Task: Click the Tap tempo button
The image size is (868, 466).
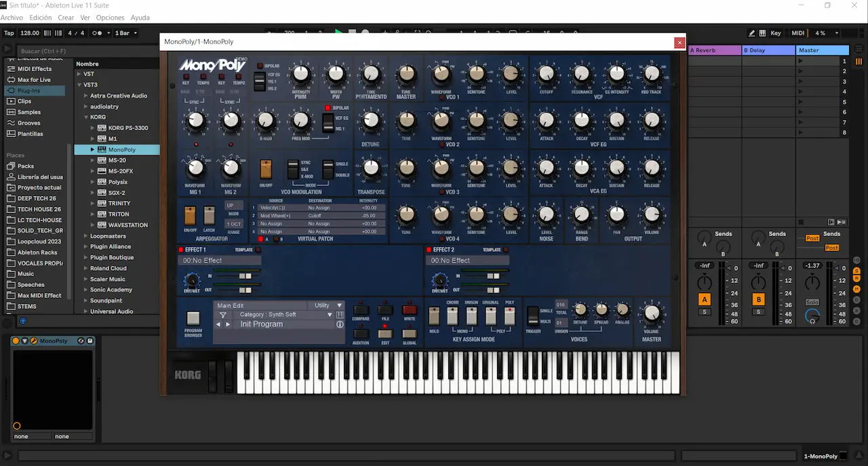Action: [9, 33]
